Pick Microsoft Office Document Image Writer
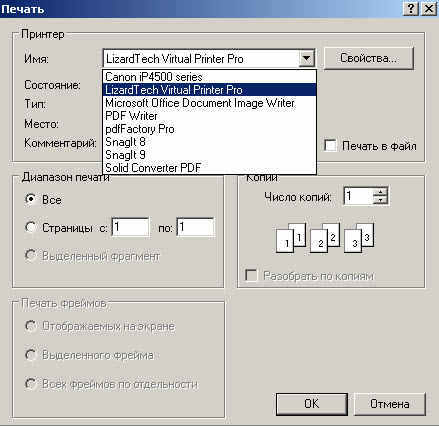 pos(209,103)
